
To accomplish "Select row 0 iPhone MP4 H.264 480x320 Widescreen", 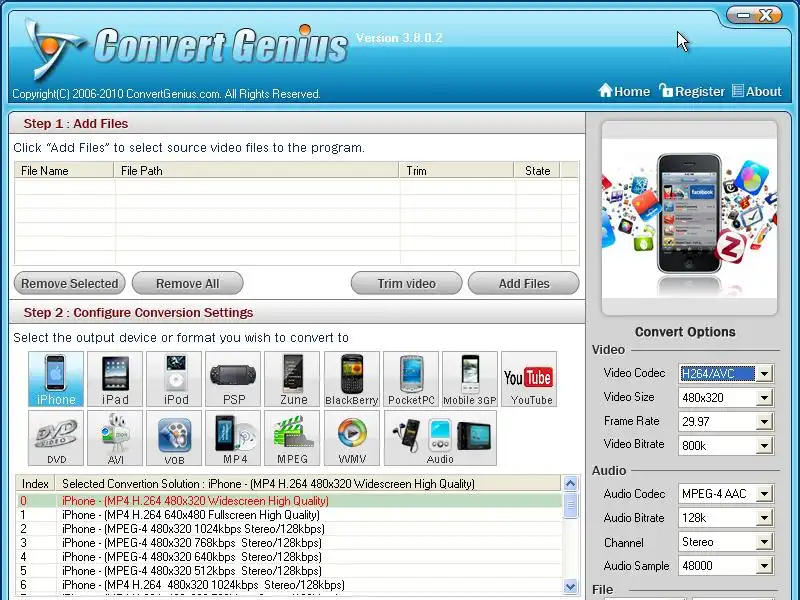I will point(289,501).
